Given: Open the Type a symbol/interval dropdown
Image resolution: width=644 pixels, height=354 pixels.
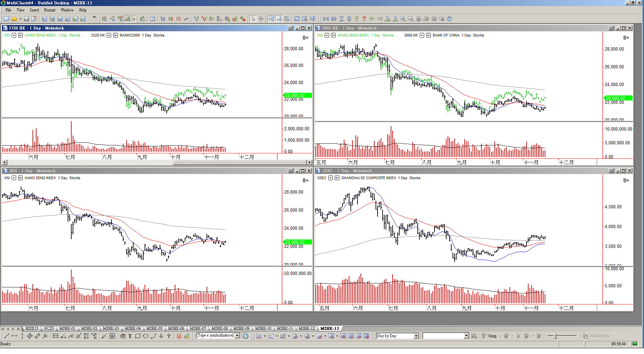Looking at the screenshot, I should tap(237, 336).
